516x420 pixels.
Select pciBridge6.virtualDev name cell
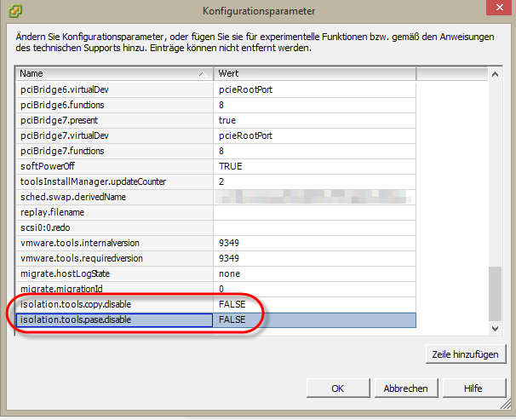(114, 89)
